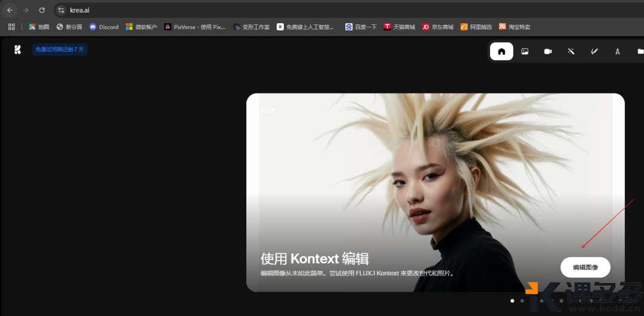Open the Krea Home tab
Viewport: 644px width, 316px height.
click(501, 51)
